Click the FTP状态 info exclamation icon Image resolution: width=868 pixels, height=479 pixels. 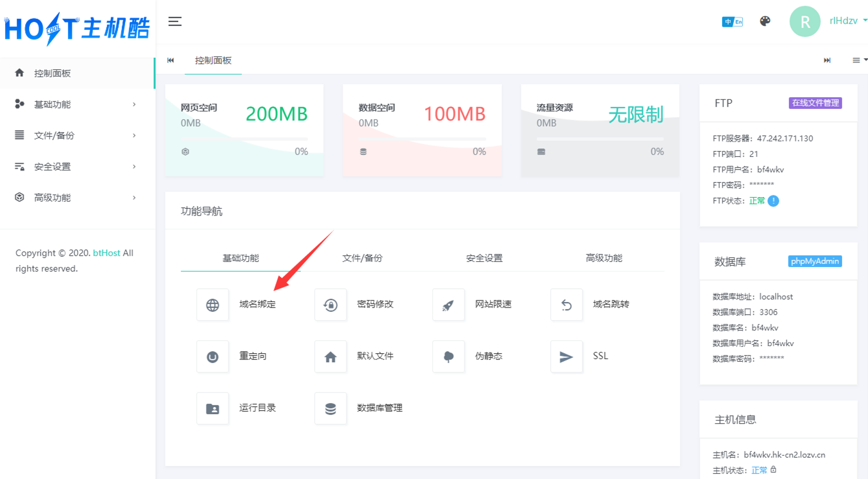pyautogui.click(x=773, y=201)
